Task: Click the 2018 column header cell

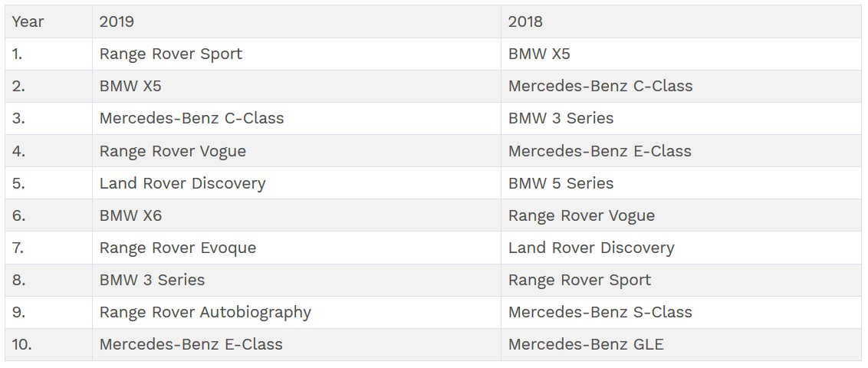Action: [x=525, y=21]
